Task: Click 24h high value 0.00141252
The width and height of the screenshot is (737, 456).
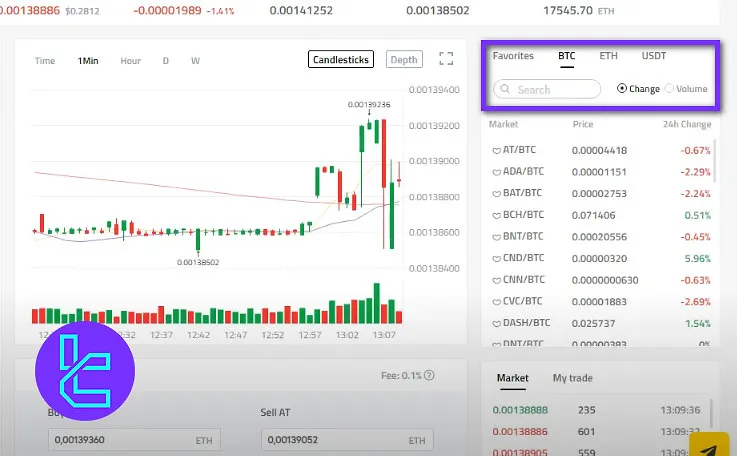Action: (x=301, y=10)
